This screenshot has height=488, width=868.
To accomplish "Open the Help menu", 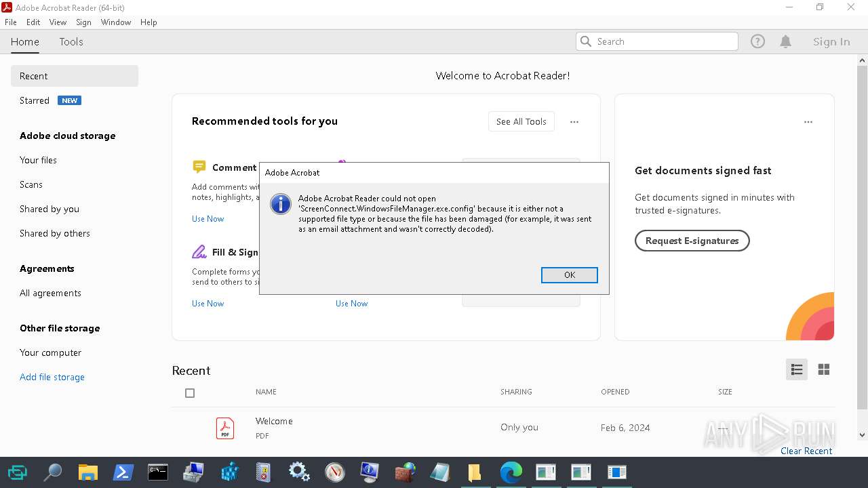I will click(x=149, y=22).
